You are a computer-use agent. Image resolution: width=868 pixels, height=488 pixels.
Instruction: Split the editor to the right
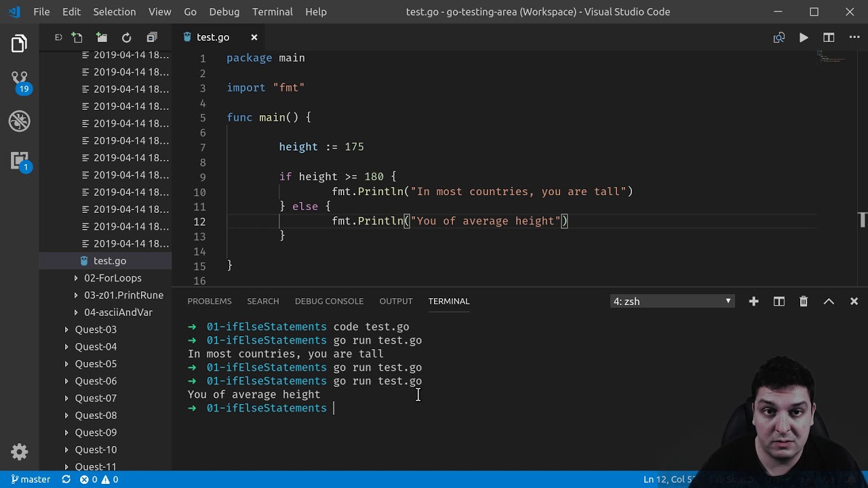[829, 37]
